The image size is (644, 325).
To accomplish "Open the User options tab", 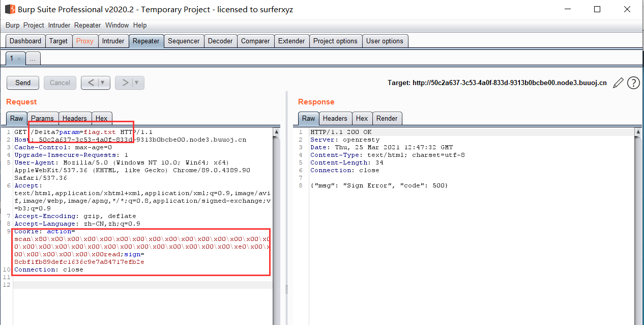I will pos(385,41).
